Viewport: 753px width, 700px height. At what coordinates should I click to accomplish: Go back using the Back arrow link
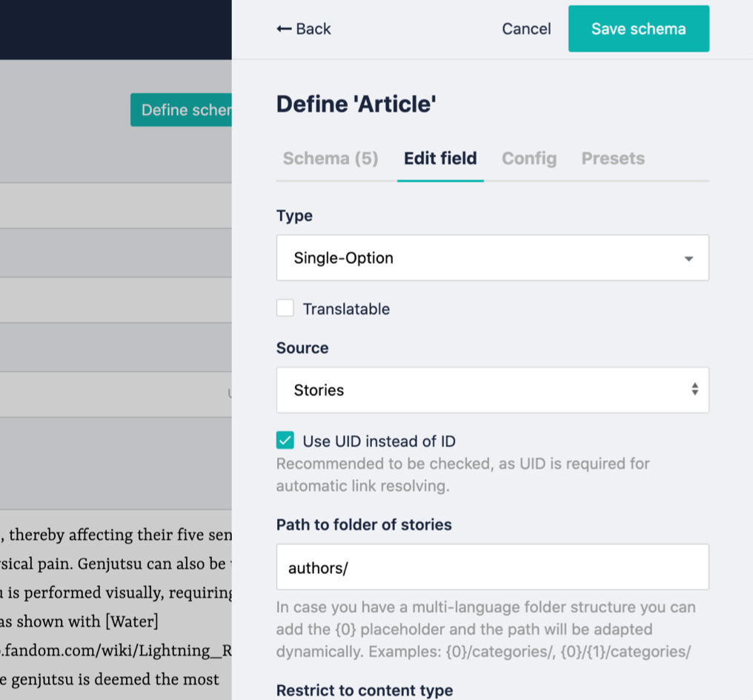[x=304, y=29]
